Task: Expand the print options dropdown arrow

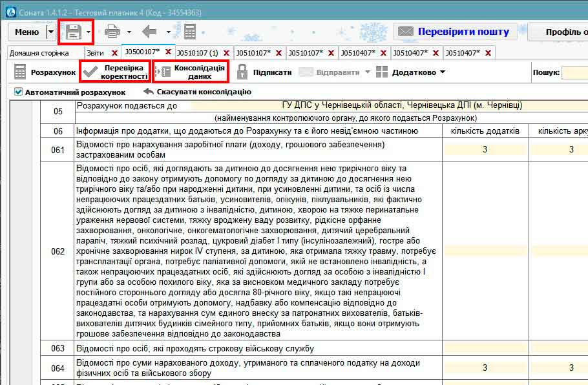Action: (129, 32)
